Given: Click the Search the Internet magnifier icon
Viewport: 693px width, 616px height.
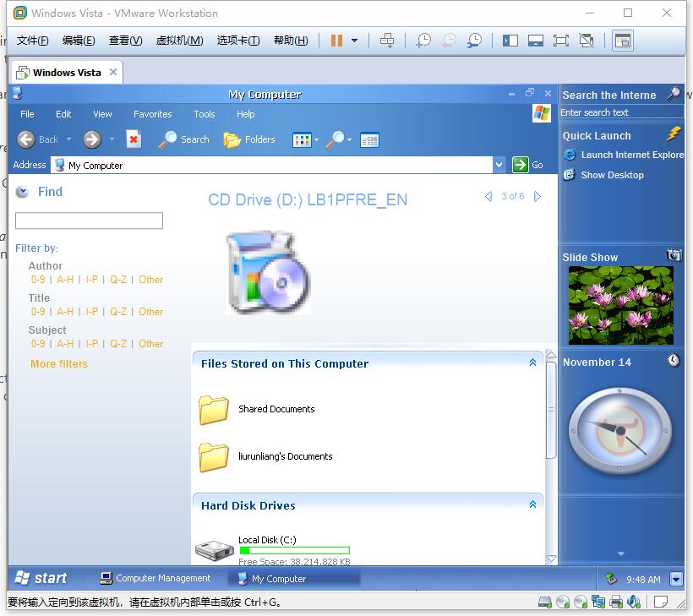Looking at the screenshot, I should coord(674,93).
